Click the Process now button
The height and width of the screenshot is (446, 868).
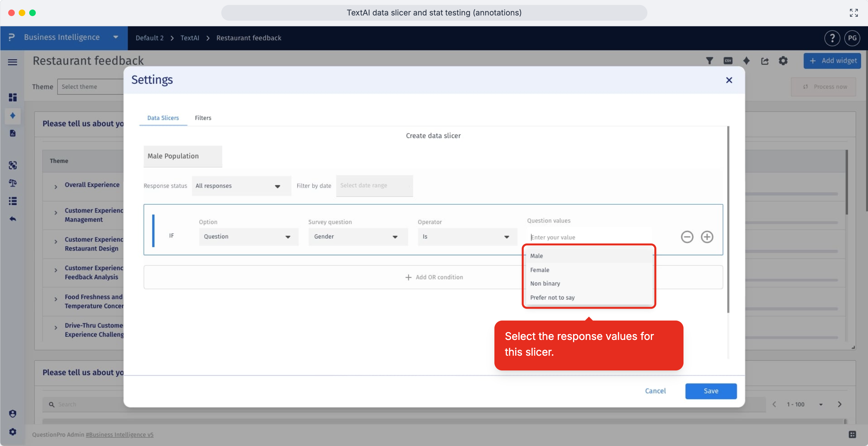(x=824, y=87)
